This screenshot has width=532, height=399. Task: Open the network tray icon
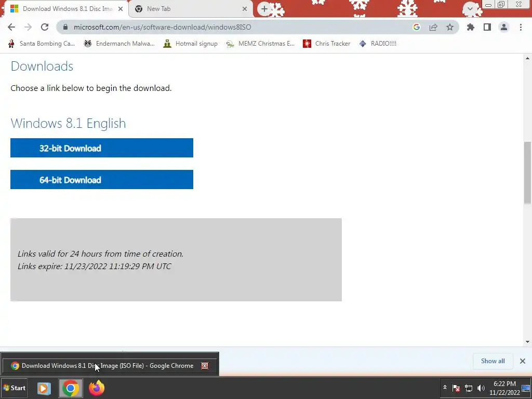pos(469,388)
